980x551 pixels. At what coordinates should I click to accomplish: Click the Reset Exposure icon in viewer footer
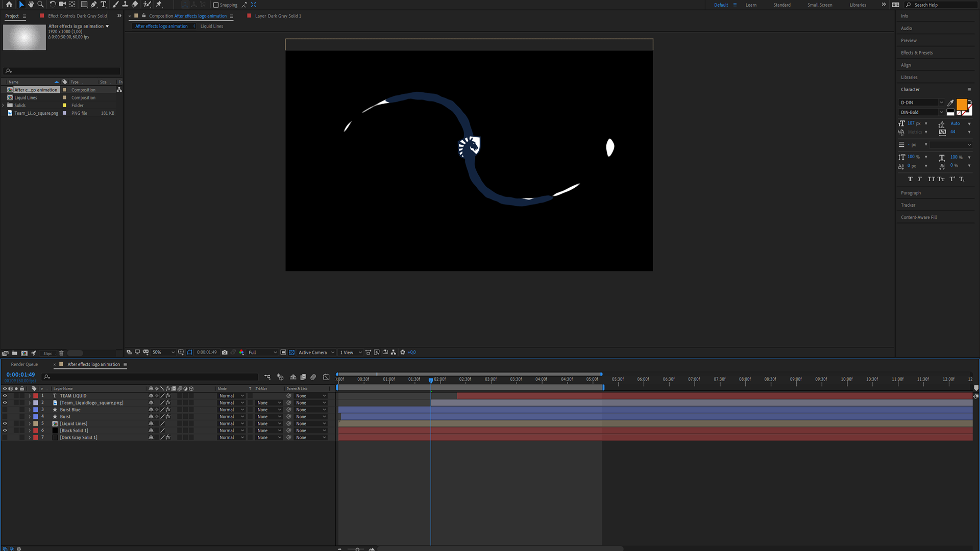[x=403, y=352]
